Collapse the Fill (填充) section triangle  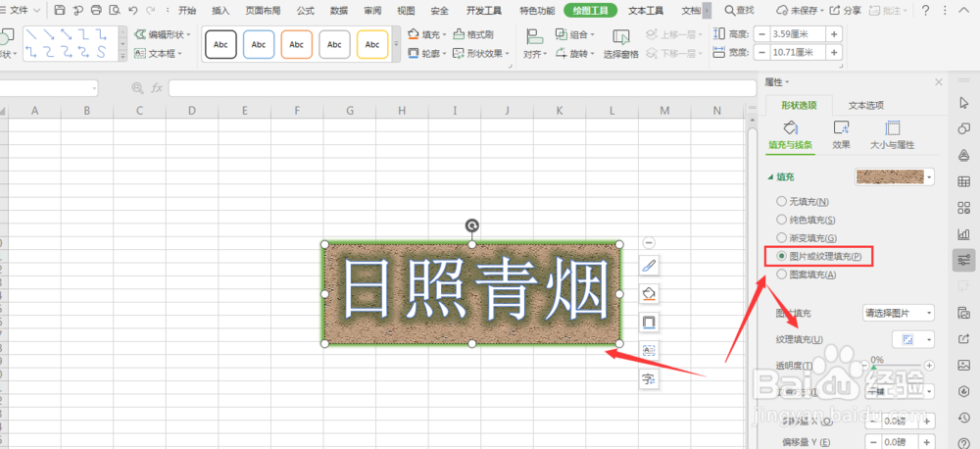[770, 177]
